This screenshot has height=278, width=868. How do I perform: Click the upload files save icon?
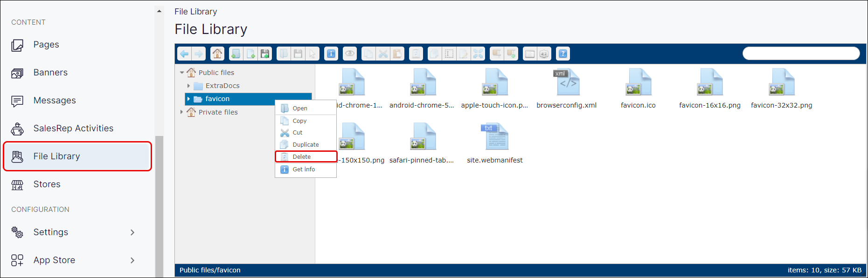[x=265, y=54]
